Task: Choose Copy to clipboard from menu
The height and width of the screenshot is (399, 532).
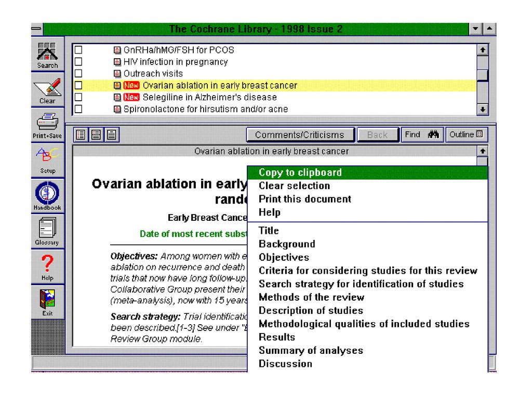Action: [367, 172]
